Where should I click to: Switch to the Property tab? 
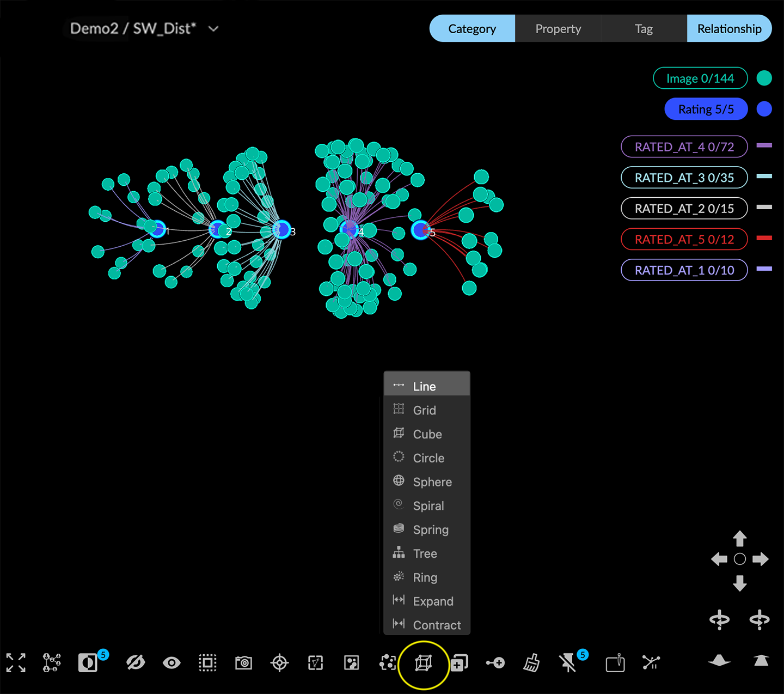tap(558, 29)
